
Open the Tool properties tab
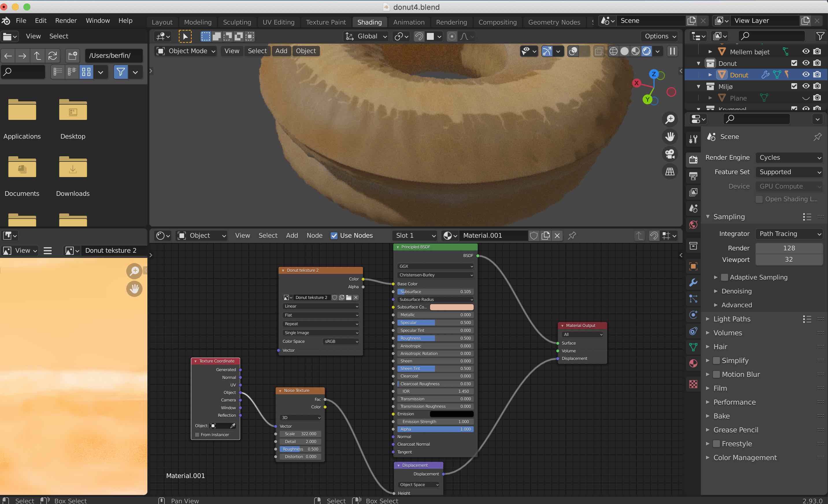(x=693, y=139)
